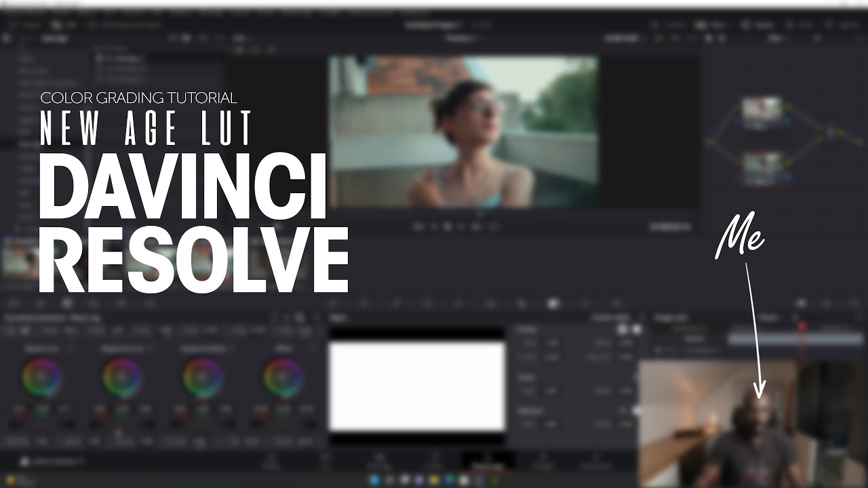Open the Key palette icon
Viewport: 868px width, 488px height.
point(555,304)
